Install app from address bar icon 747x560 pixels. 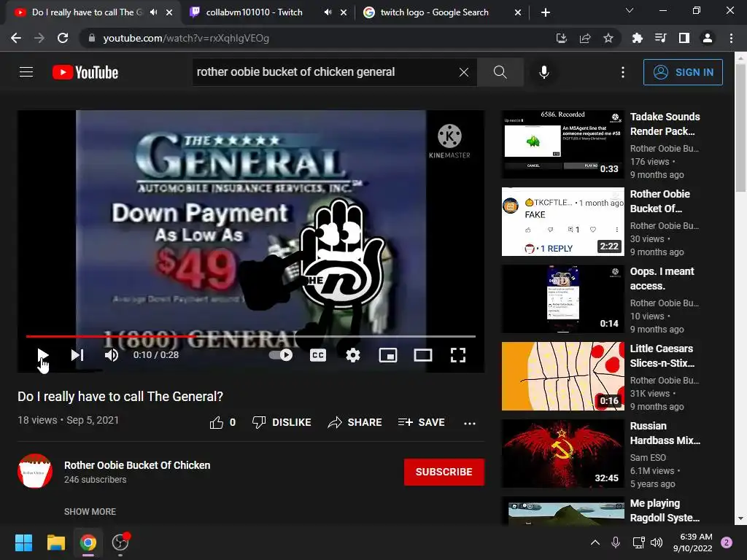coord(562,38)
